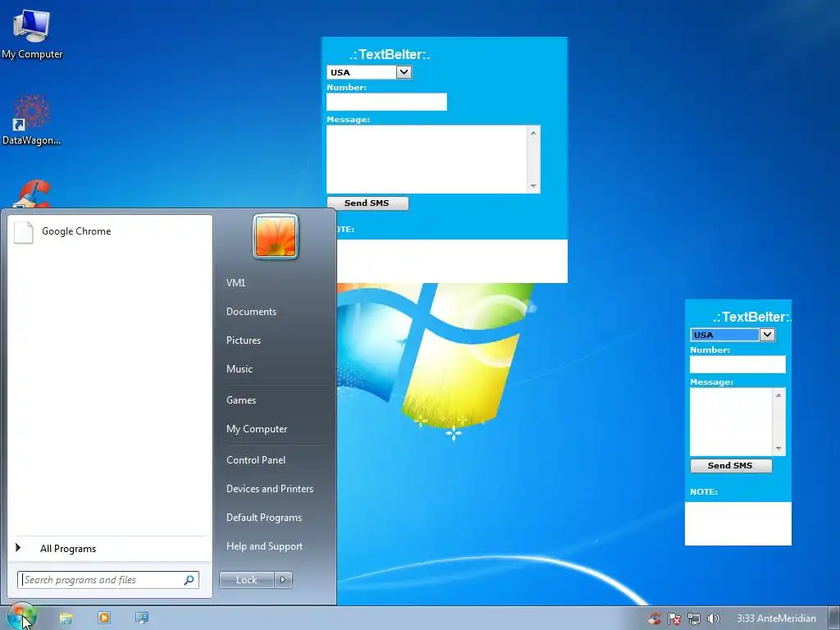840x630 pixels.
Task: Expand shutdown options arrow beside Lock
Action: pos(283,580)
